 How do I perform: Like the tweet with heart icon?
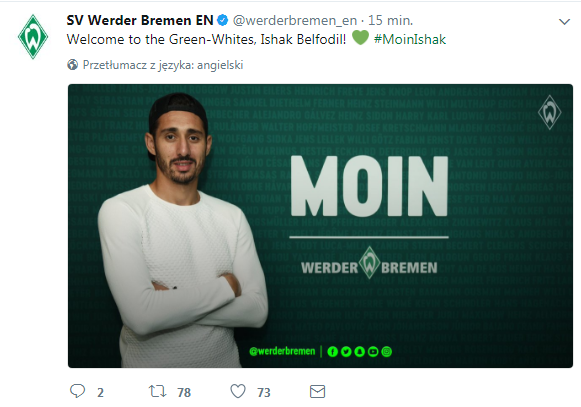pyautogui.click(x=238, y=391)
